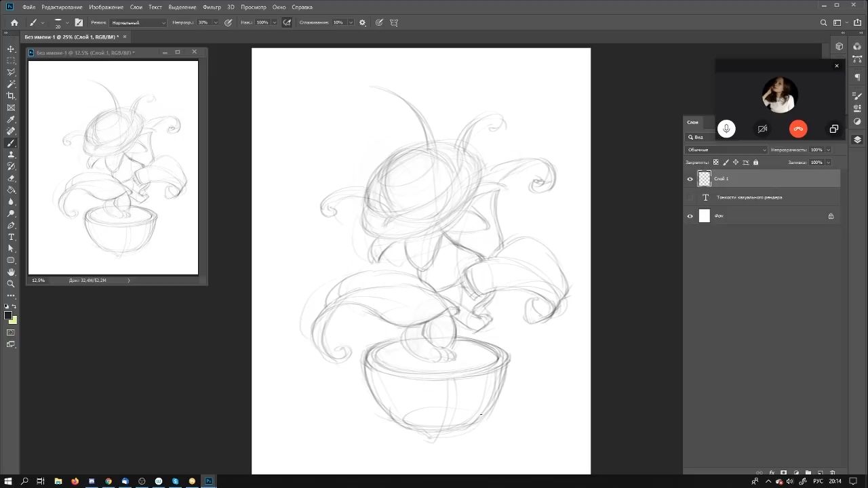Toggle lock all for the layer

756,163
